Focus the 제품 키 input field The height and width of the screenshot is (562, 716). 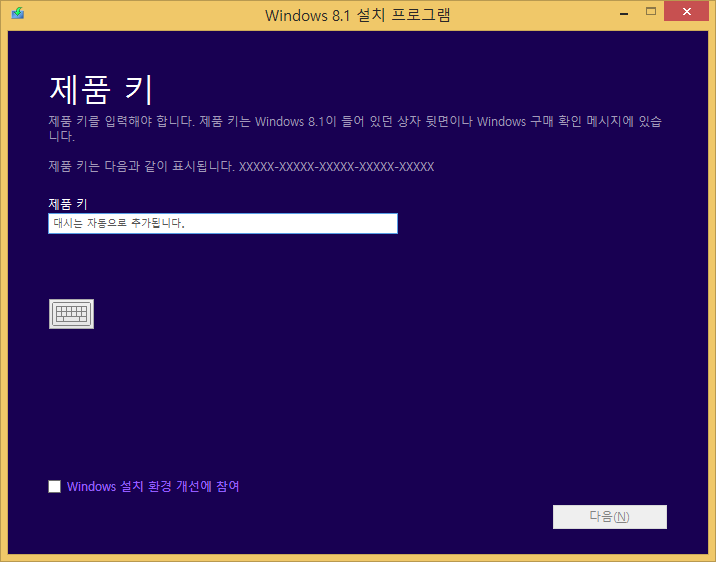point(223,224)
